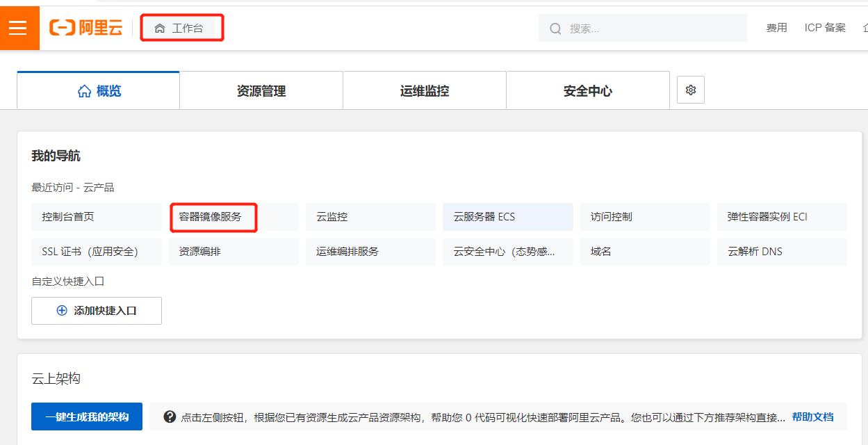Click the search magnifier icon
Image resolution: width=868 pixels, height=445 pixels.
pyautogui.click(x=555, y=29)
